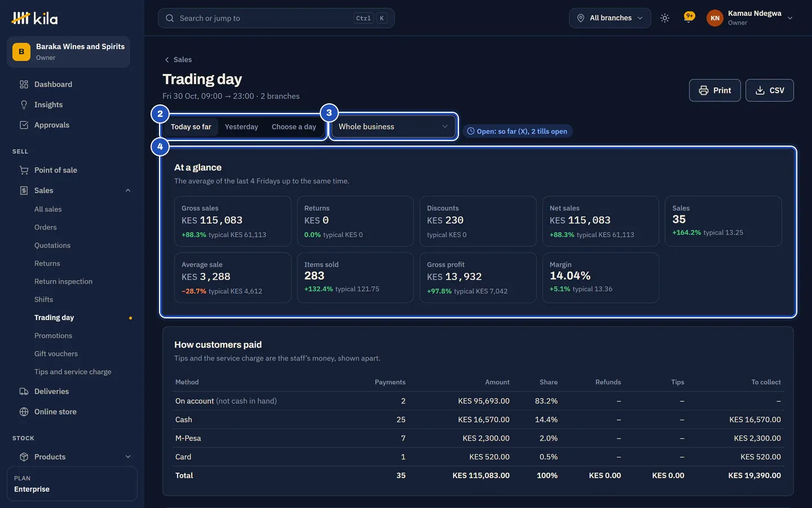The image size is (812, 508).
Task: Click the Kila logo
Action: pyautogui.click(x=34, y=18)
